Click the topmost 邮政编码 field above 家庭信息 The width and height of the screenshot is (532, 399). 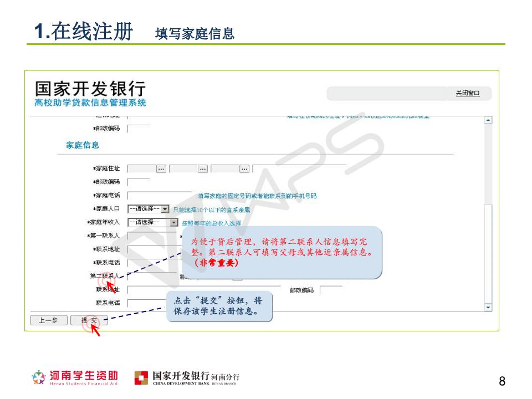click(x=139, y=129)
